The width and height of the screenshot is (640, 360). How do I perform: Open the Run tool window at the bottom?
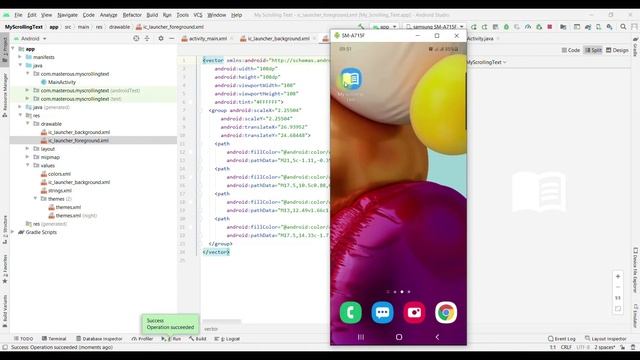pyautogui.click(x=171, y=339)
